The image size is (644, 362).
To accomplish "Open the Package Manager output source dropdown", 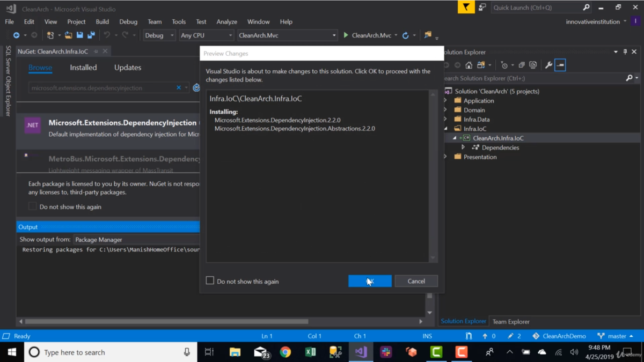I will pos(136,240).
